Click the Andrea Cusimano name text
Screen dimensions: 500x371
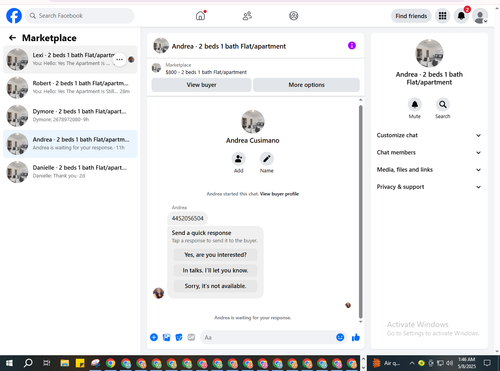click(253, 140)
